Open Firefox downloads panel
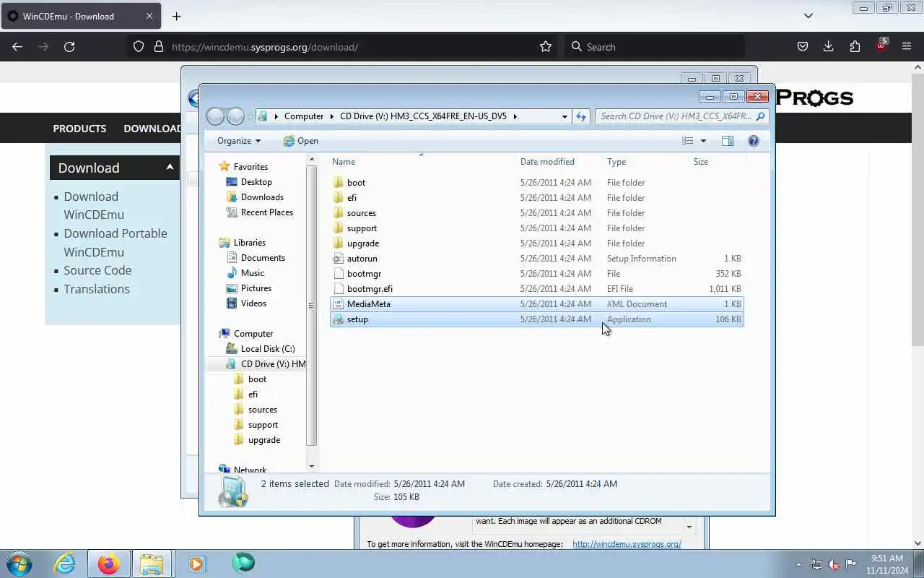This screenshot has height=578, width=924. tap(828, 47)
